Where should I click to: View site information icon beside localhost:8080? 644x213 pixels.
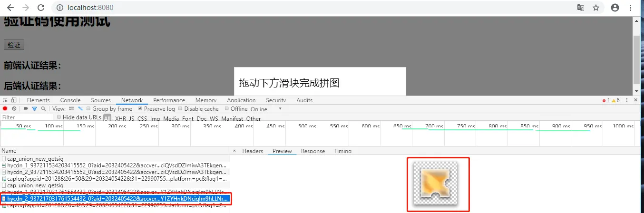pyautogui.click(x=60, y=8)
